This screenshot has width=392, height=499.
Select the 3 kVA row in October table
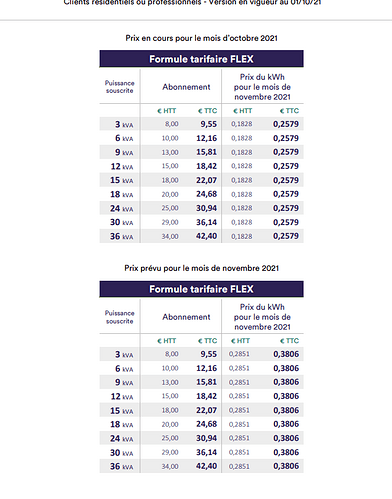pos(201,124)
